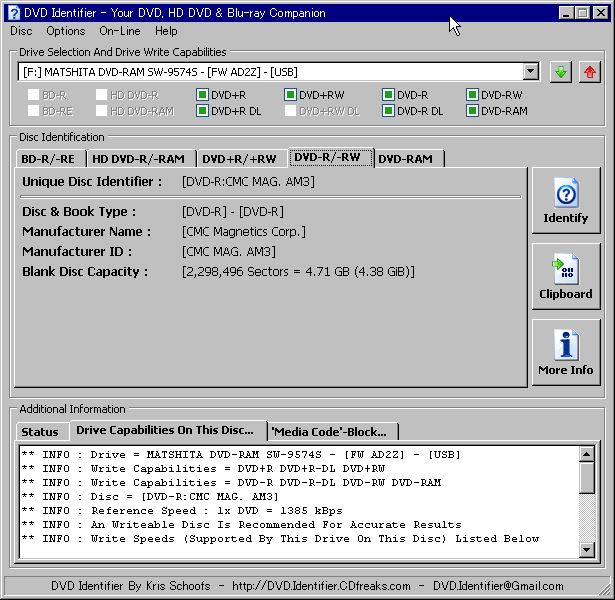Image resolution: width=615 pixels, height=600 pixels.
Task: Click the info log scroll down arrow
Action: click(586, 549)
